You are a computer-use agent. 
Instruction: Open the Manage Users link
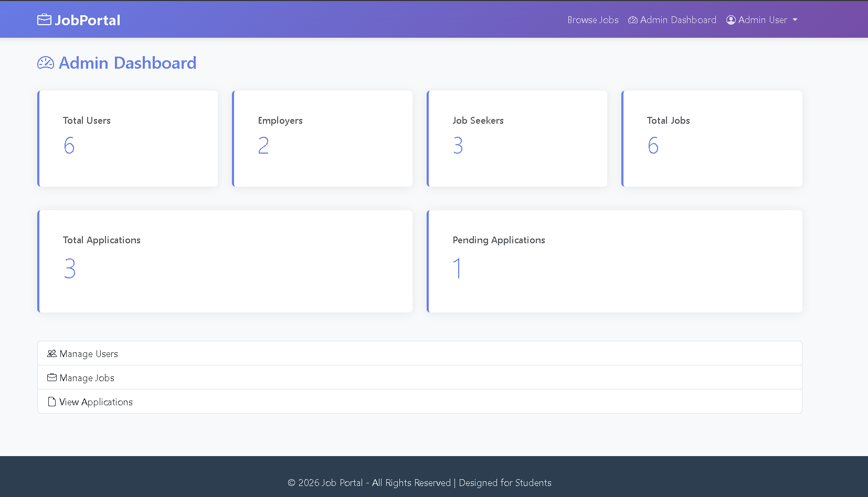pos(420,353)
